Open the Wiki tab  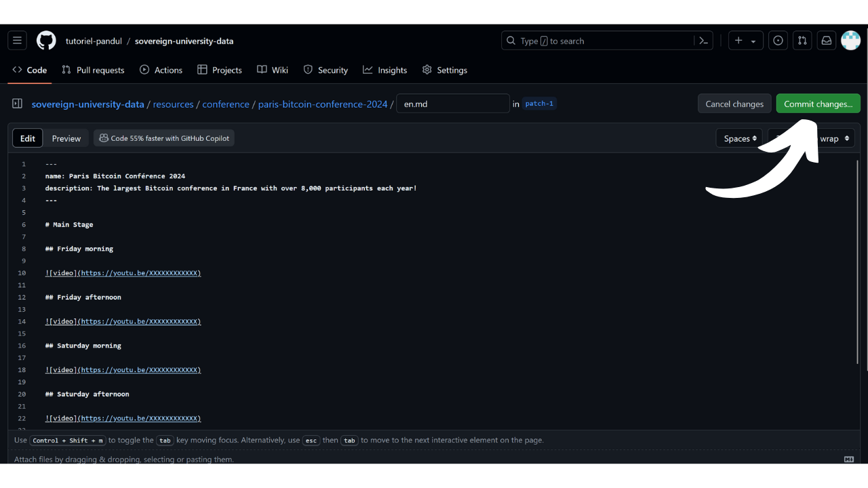273,70
